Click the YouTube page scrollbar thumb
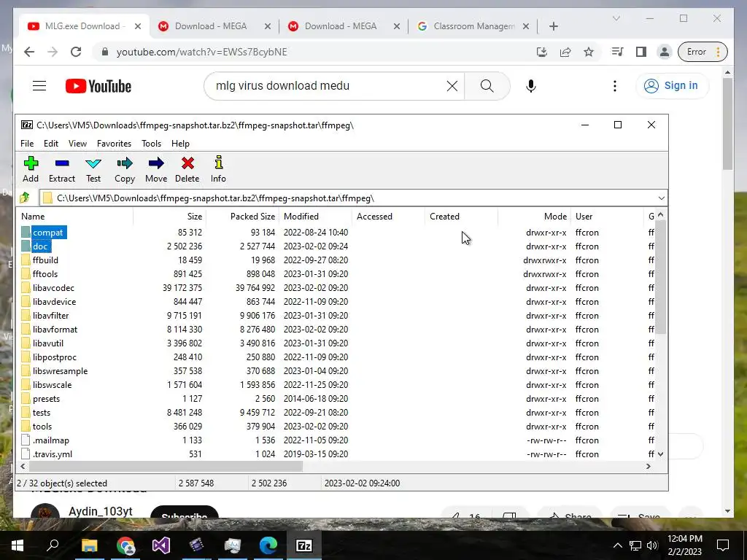 (727, 124)
